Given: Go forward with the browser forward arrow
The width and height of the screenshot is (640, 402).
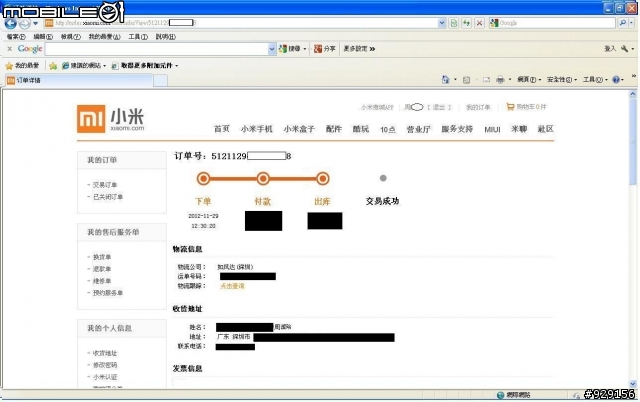Looking at the screenshot, I should click(x=24, y=24).
